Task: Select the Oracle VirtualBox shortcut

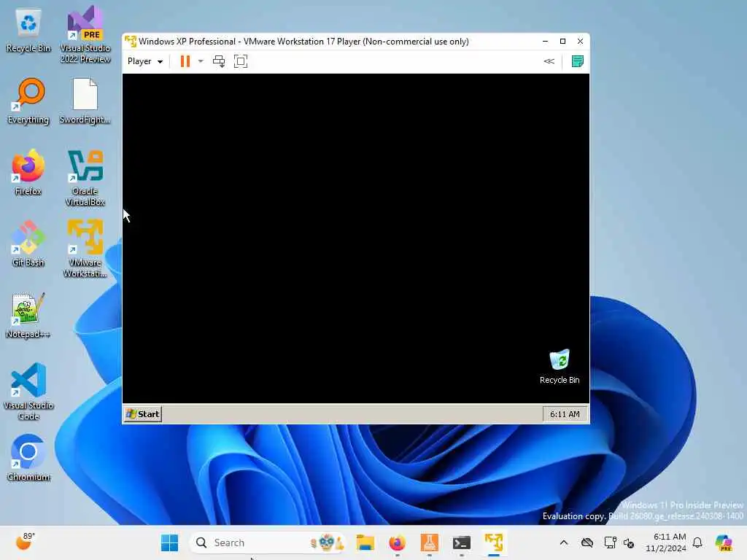Action: 85,178
